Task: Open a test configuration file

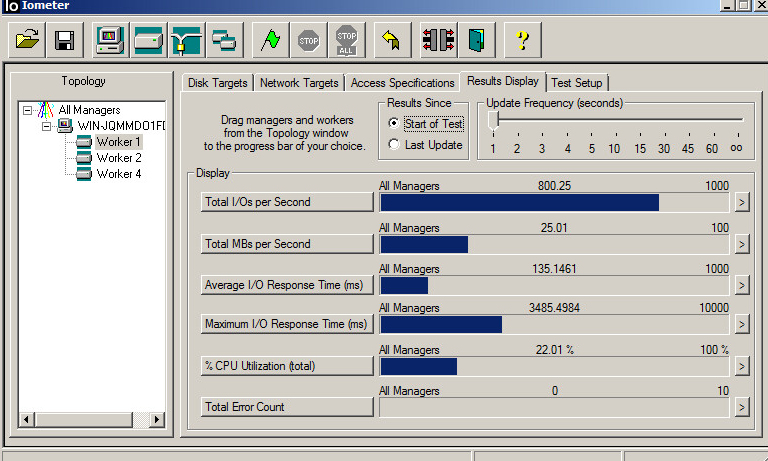Action: (x=27, y=40)
